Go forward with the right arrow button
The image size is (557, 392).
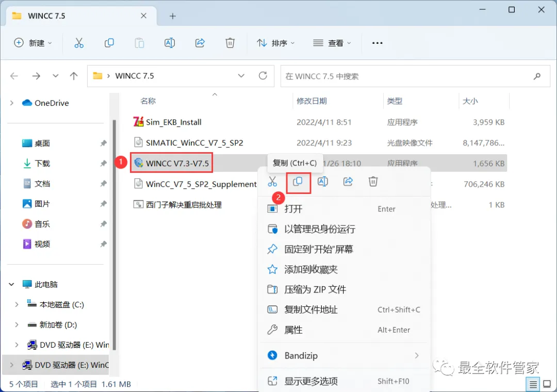36,76
